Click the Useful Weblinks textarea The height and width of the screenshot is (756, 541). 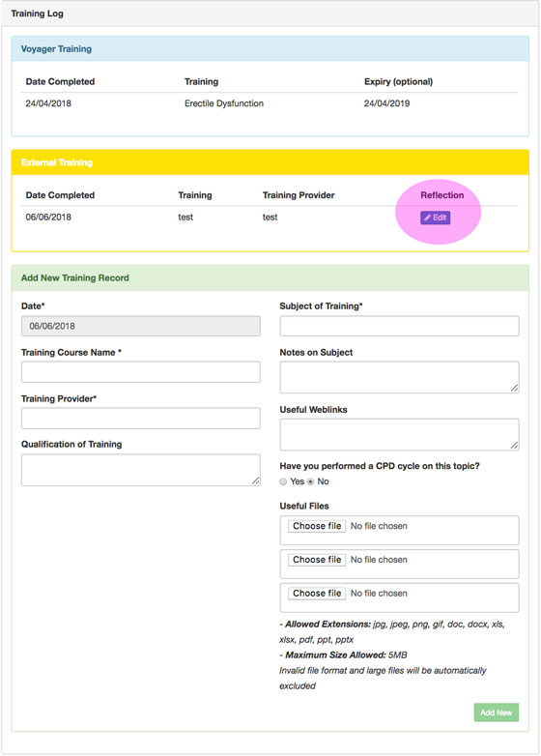(399, 434)
